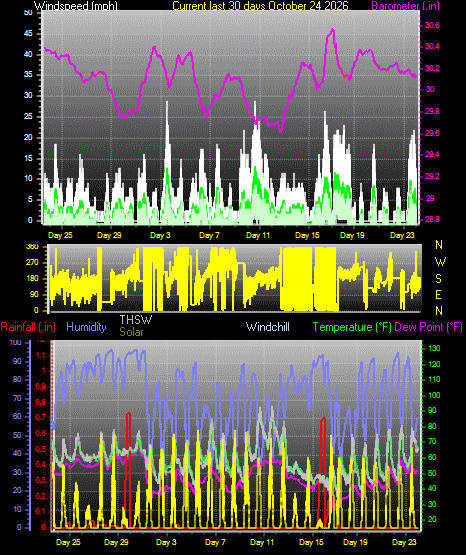Select the "Windchill" legend label
This screenshot has height=555, width=466.
pos(267,327)
